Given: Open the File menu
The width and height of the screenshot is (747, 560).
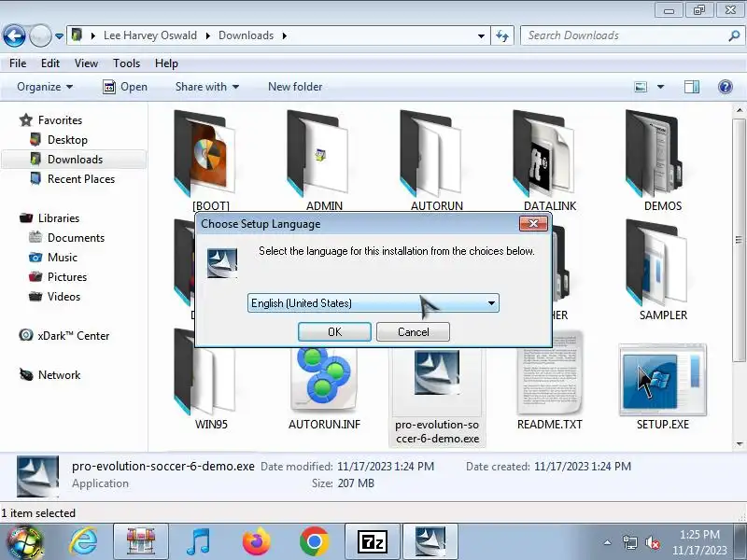Looking at the screenshot, I should coord(18,63).
